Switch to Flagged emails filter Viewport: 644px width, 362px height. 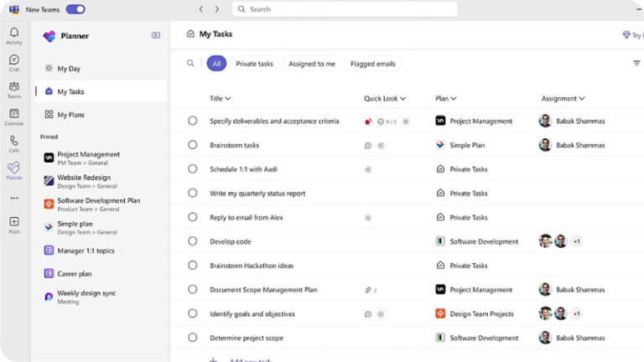pyautogui.click(x=373, y=64)
